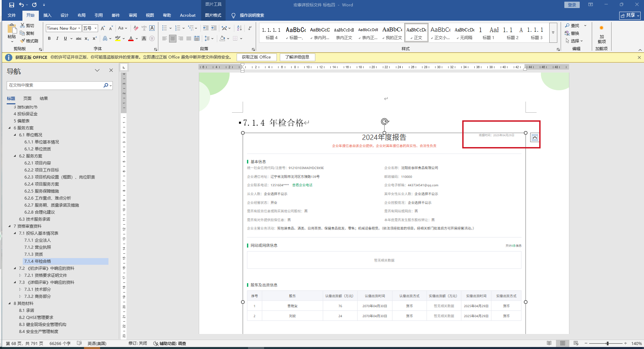Click the Save icon in title bar
Screen dimensions: 644x349
(x=12, y=5)
